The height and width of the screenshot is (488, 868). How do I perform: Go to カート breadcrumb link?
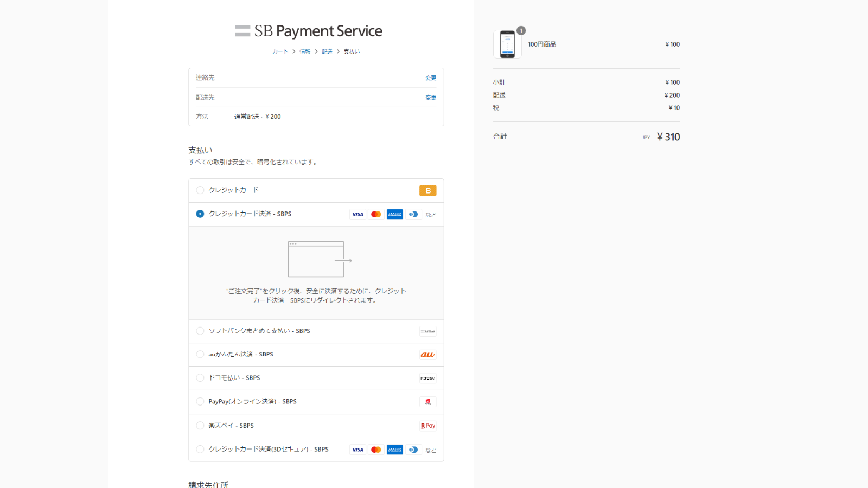coord(280,52)
